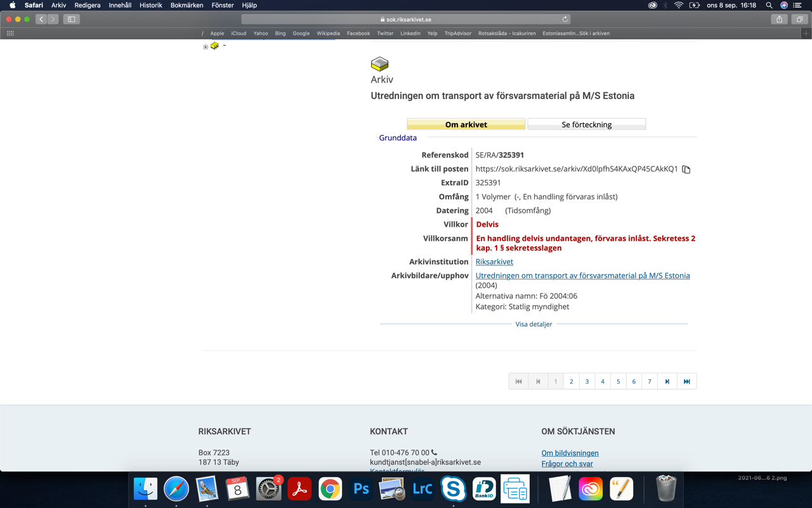
Task: Open System Preferences from the Dock
Action: pos(268,489)
